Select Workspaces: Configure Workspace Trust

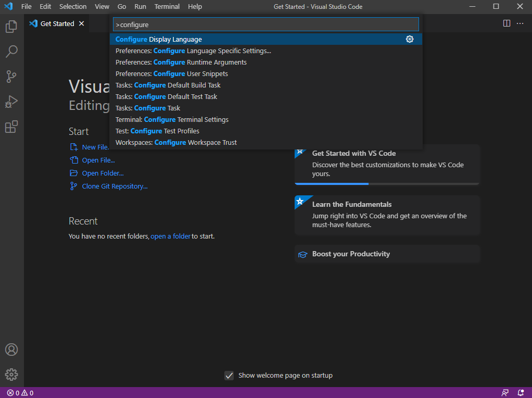point(266,142)
